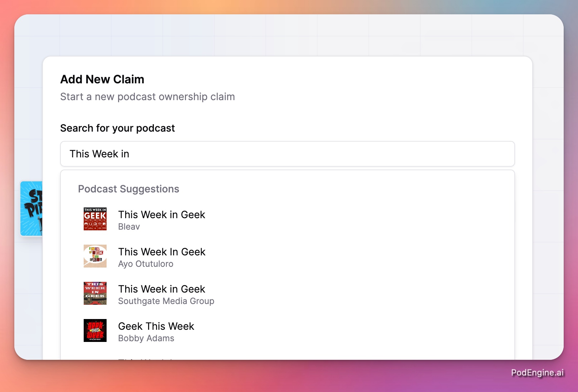
Task: Select This Week in Geek by Bleav
Action: (x=287, y=219)
